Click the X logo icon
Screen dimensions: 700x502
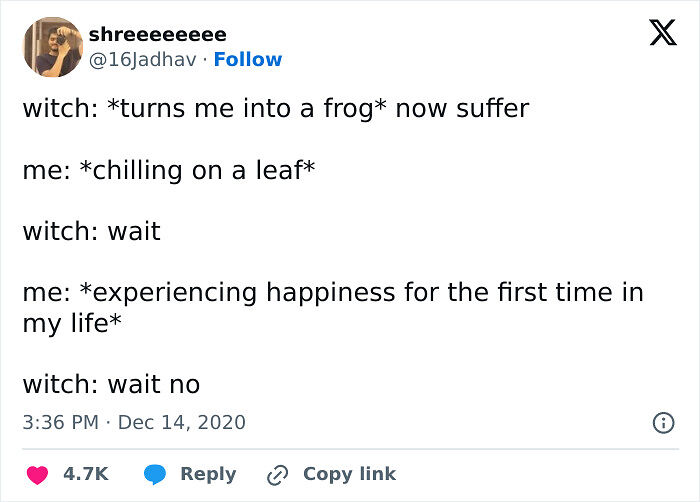pyautogui.click(x=656, y=34)
